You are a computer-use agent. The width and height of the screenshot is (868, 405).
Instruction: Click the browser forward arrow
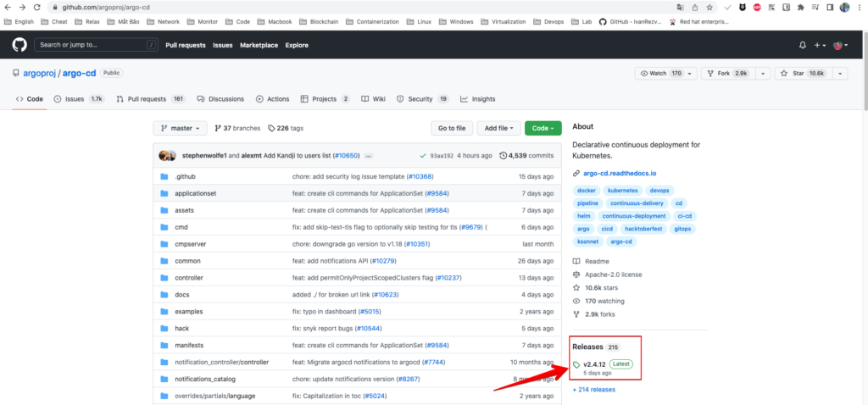click(22, 7)
